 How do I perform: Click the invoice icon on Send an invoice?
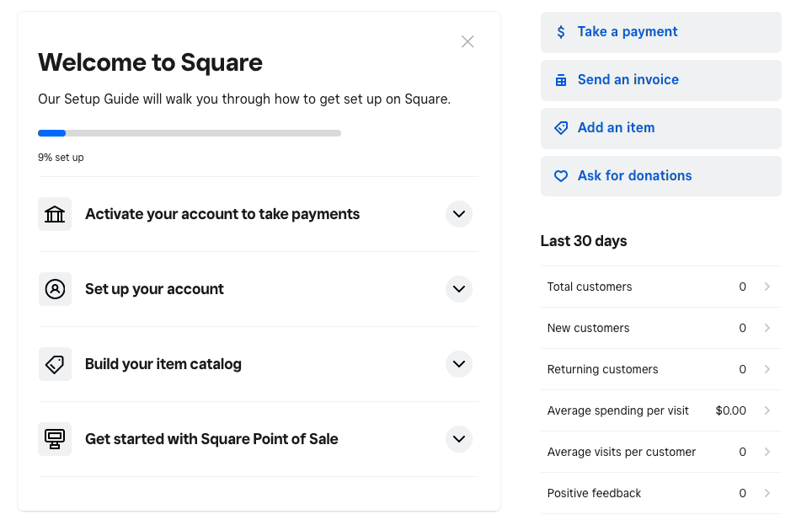561,80
